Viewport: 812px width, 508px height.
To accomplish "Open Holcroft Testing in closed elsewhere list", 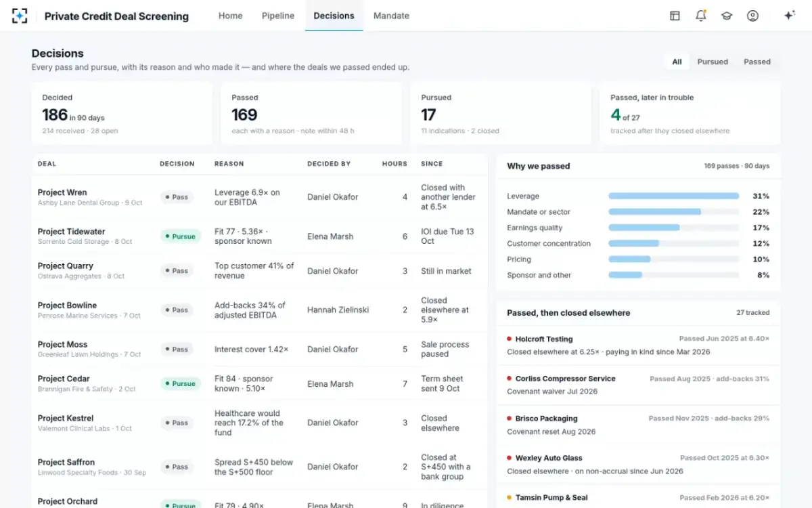I will coord(544,339).
